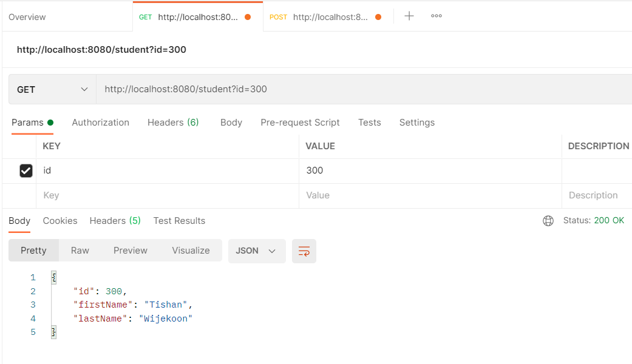This screenshot has height=364, width=632.
Task: Switch to the Authorization tab
Action: [x=100, y=123]
